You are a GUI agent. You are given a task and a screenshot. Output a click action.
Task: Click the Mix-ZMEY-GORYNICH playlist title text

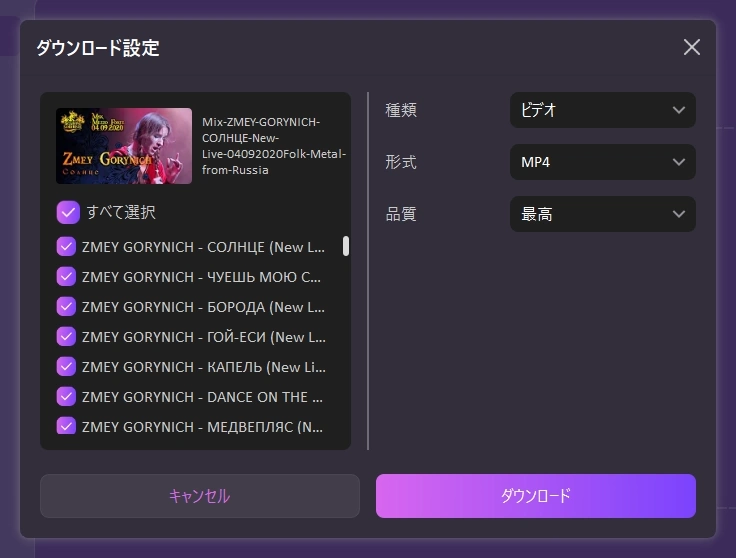(273, 146)
